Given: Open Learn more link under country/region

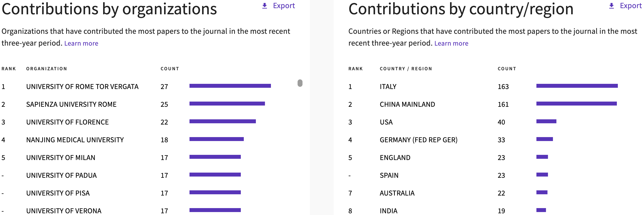Looking at the screenshot, I should tap(451, 43).
